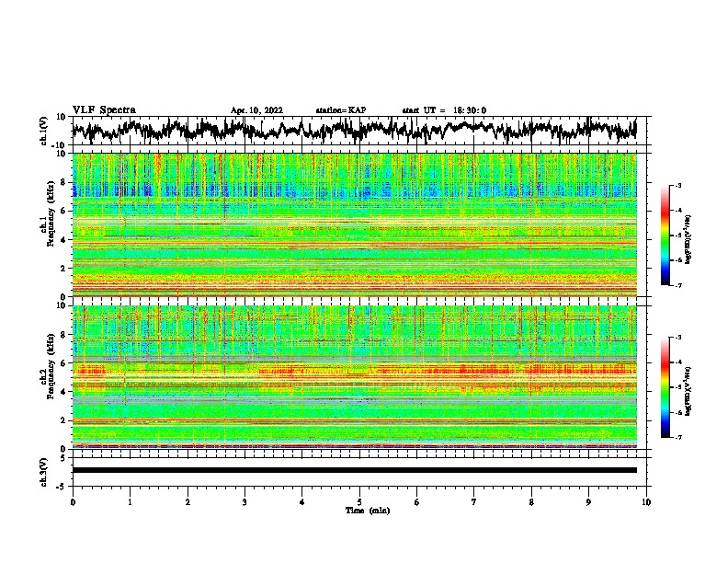728x563 pixels.
Task: Click the "station=KAP" header label
Action: 341,110
